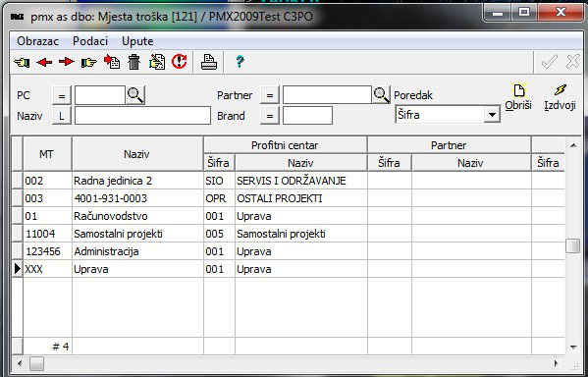
Task: Open PC lookup magnifier icon
Action: tap(135, 95)
